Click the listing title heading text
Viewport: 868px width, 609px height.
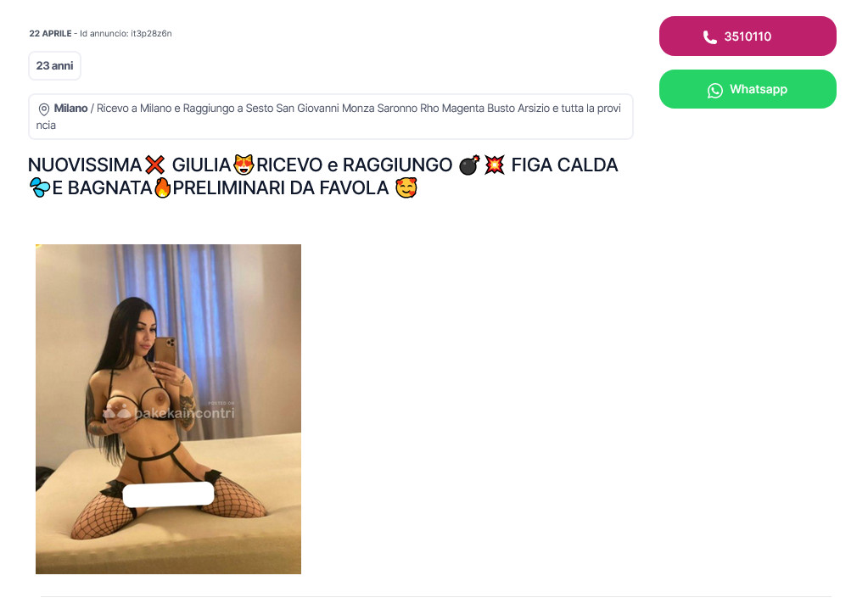(323, 176)
